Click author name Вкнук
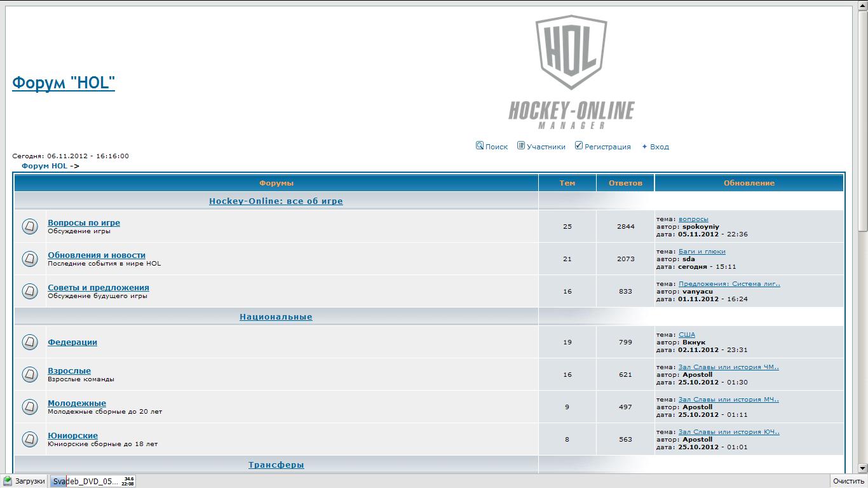The image size is (868, 488). click(x=694, y=342)
